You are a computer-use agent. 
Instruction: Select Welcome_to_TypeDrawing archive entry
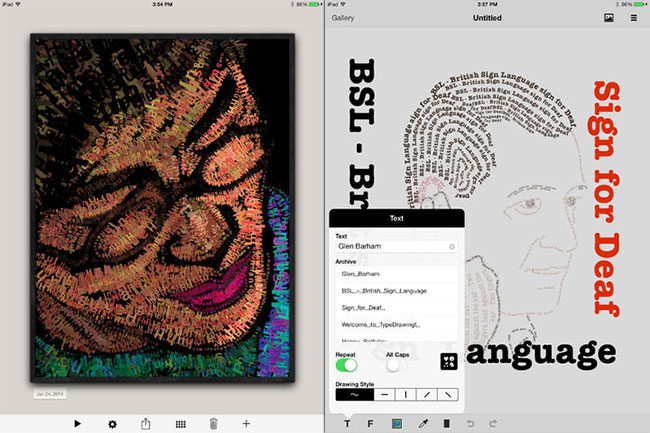(397, 325)
